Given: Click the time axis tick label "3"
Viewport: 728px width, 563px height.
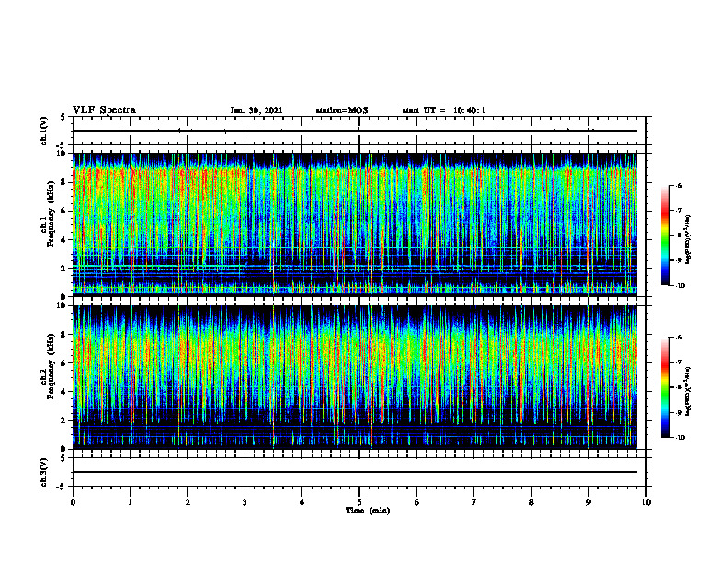Looking at the screenshot, I should pos(245,502).
